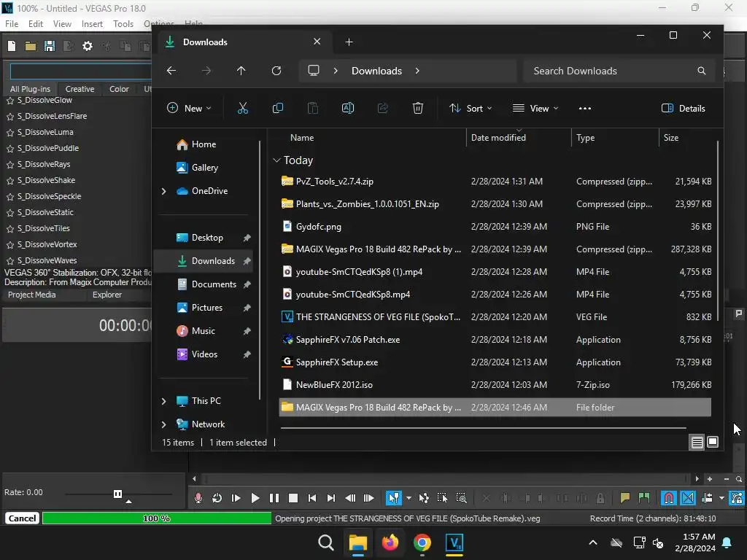Image resolution: width=747 pixels, height=560 pixels.
Task: Open the View dropdown in File Explorer
Action: coord(535,108)
